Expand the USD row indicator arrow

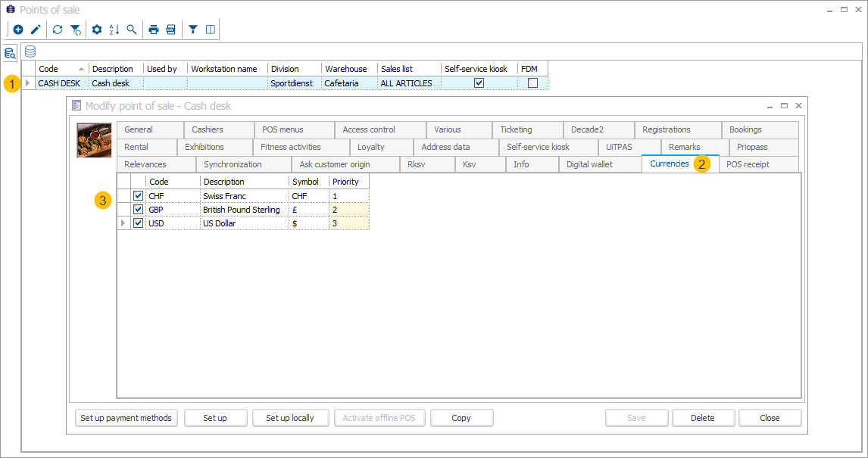click(123, 223)
